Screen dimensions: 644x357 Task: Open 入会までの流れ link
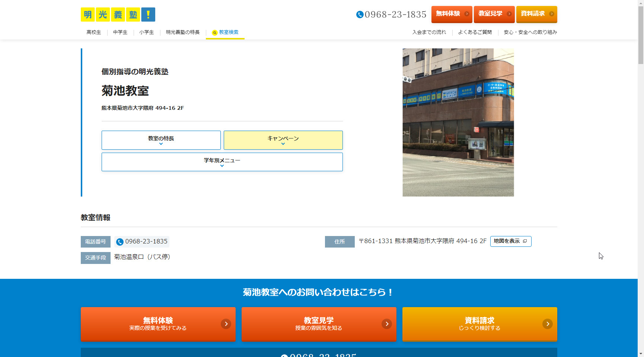(429, 32)
